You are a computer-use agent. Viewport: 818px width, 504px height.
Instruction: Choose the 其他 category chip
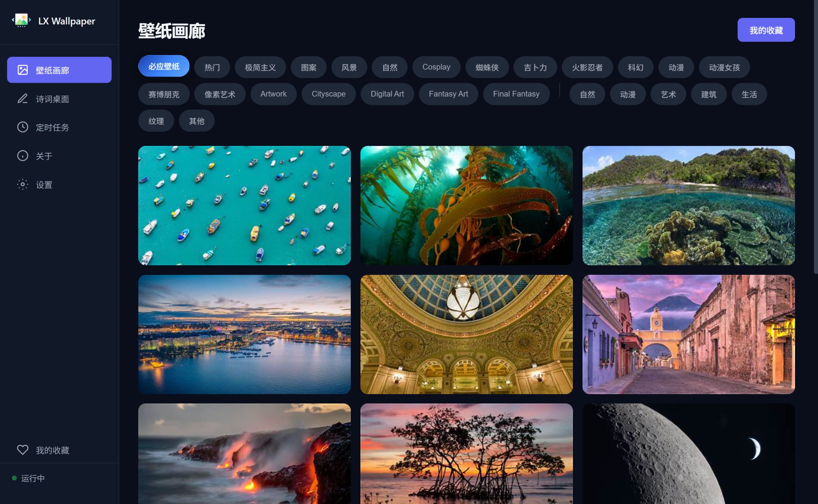(197, 121)
